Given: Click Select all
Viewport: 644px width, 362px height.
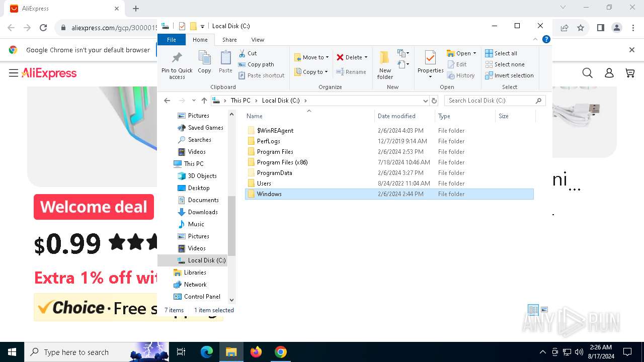Looking at the screenshot, I should click(x=501, y=53).
